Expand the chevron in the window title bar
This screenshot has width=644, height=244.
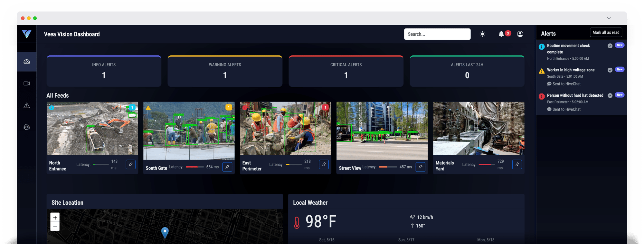[x=609, y=18]
